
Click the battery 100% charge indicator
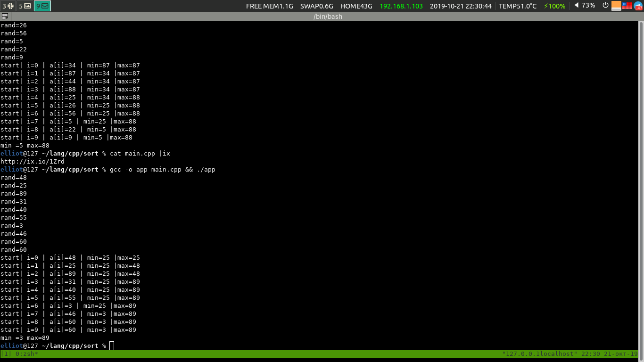point(554,6)
